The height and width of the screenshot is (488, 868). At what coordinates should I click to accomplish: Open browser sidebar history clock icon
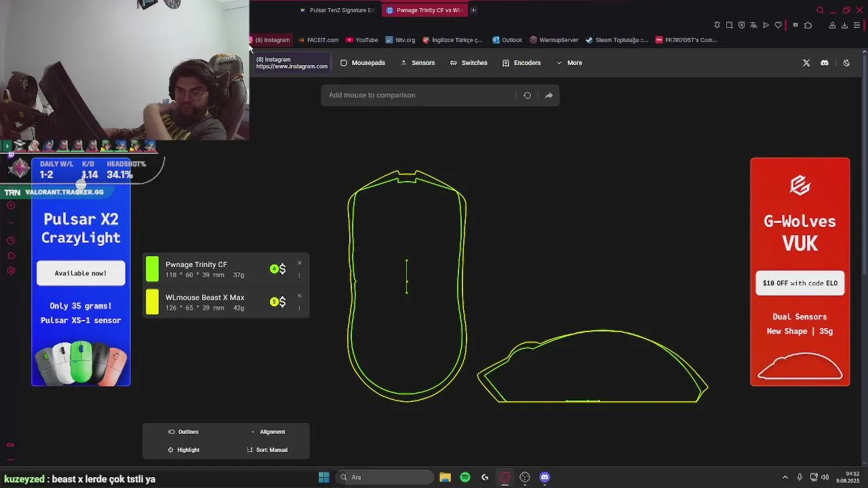click(x=11, y=241)
